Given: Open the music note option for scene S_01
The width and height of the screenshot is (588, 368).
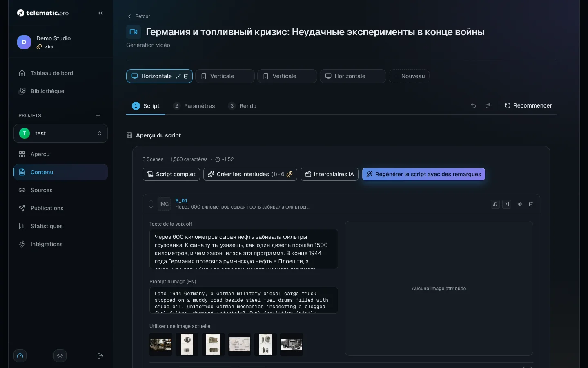Looking at the screenshot, I should tap(495, 204).
